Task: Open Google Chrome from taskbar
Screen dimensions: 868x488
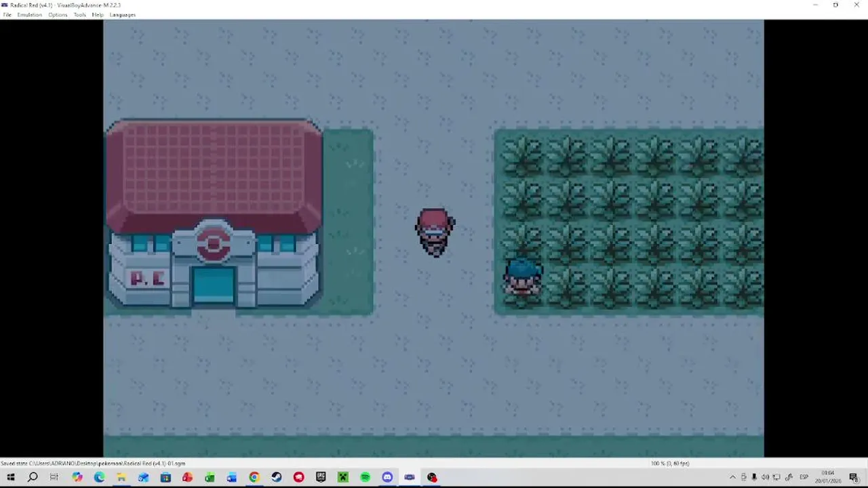Action: [x=254, y=478]
